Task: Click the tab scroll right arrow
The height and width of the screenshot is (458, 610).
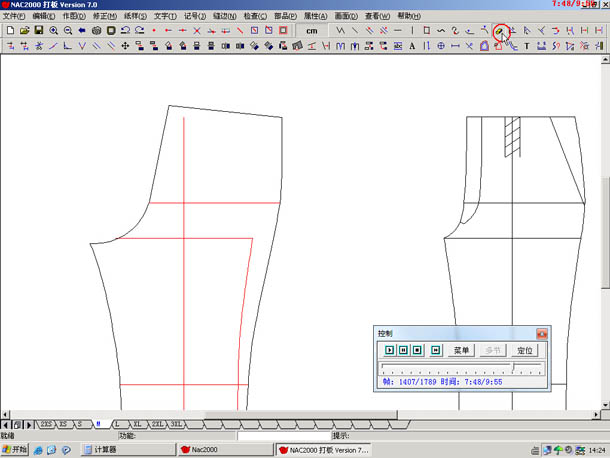Action: tap(29, 425)
